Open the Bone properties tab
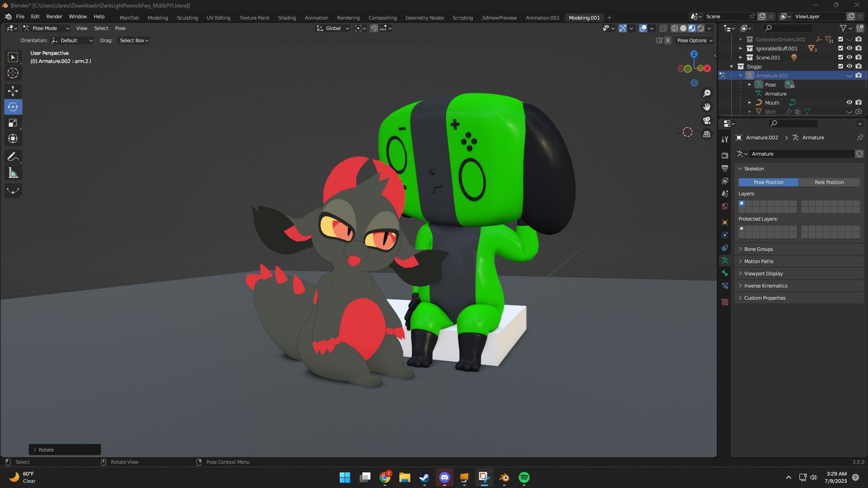 (725, 273)
